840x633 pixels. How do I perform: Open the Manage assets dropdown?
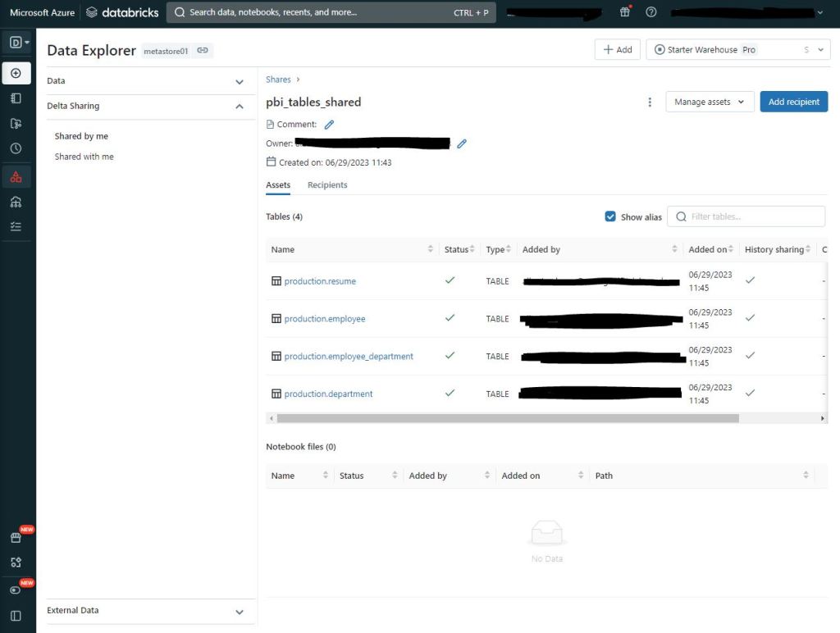click(710, 102)
